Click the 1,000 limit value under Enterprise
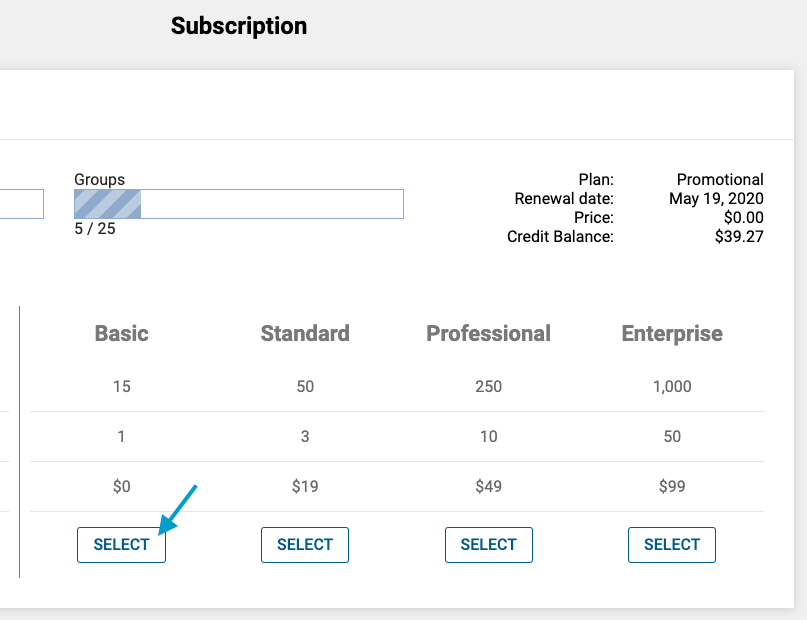This screenshot has height=620, width=807. (x=671, y=386)
